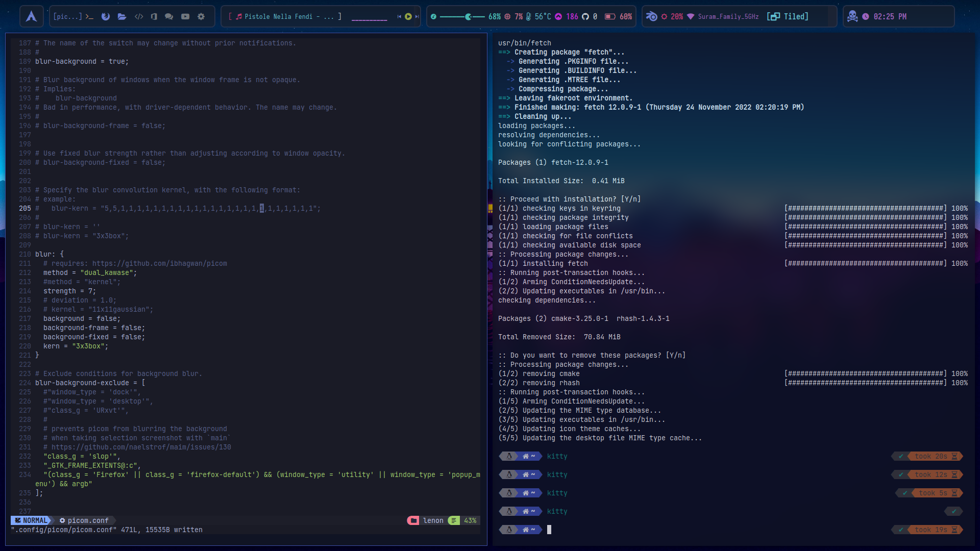The image size is (980, 551).
Task: Open the settings gear icon
Action: coord(201,16)
